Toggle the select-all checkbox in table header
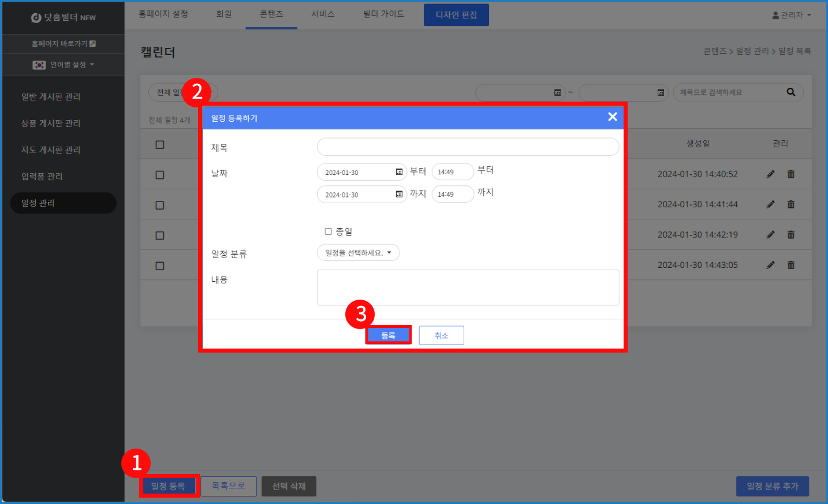Screen dimensions: 828x504 tap(160, 145)
